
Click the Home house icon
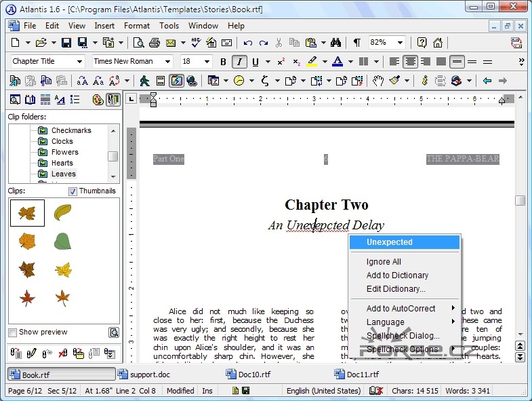point(438,43)
